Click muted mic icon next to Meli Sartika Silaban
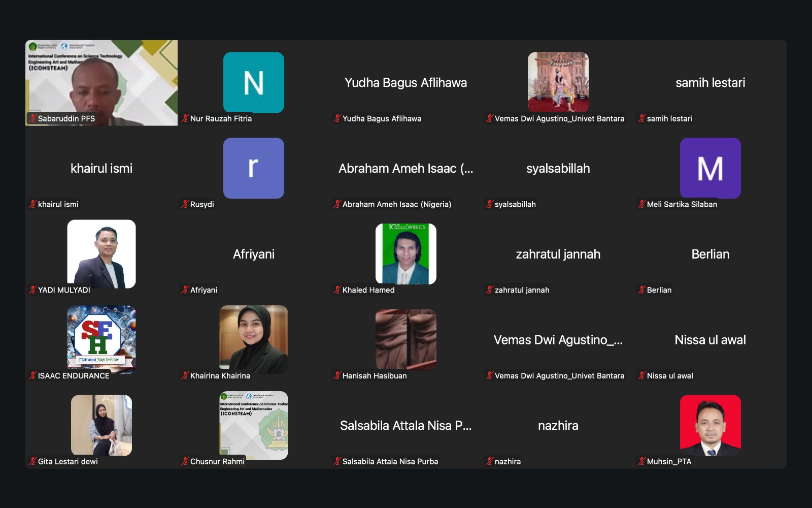The image size is (812, 508). pyautogui.click(x=641, y=204)
